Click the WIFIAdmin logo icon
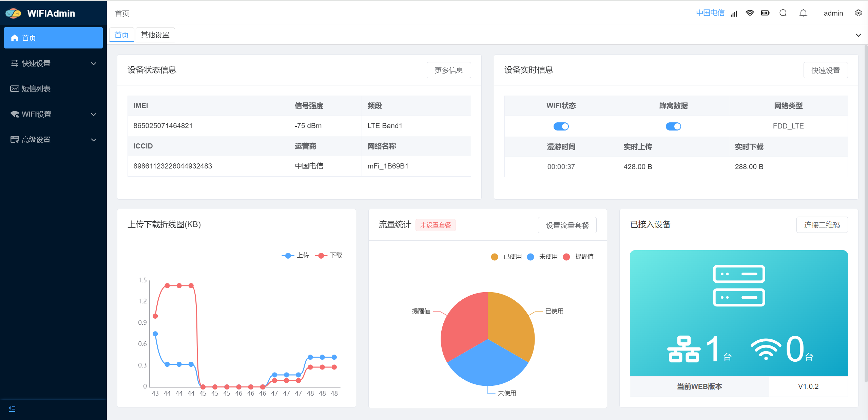Image resolution: width=868 pixels, height=420 pixels. coord(13,13)
